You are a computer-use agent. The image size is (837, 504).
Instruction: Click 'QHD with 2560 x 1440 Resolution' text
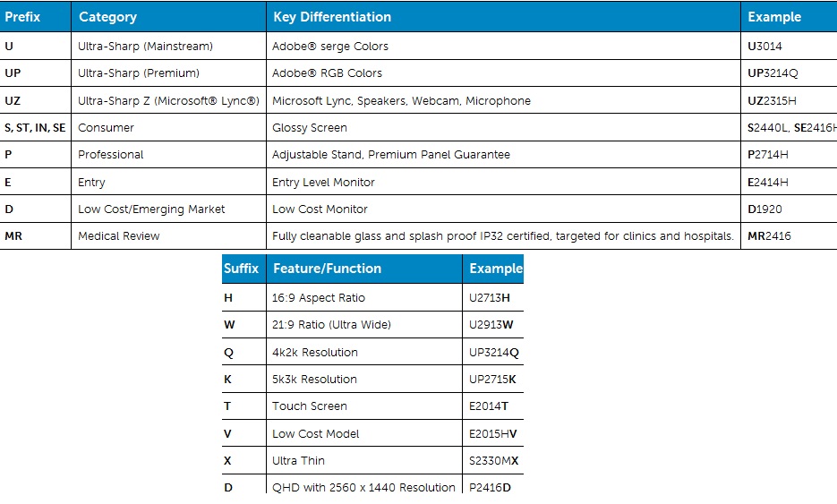[363, 488]
